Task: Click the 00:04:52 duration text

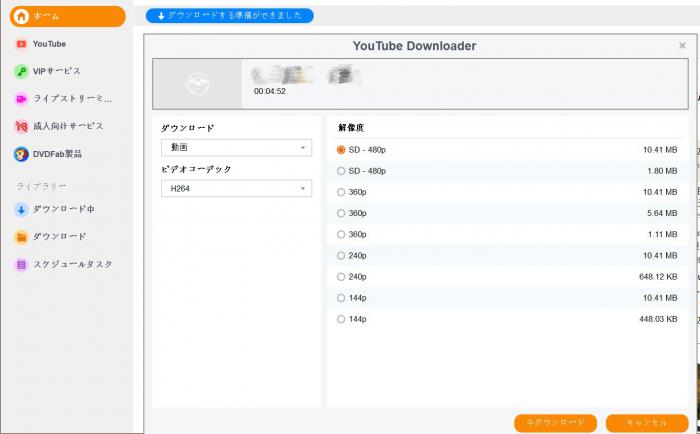Action: click(x=270, y=91)
